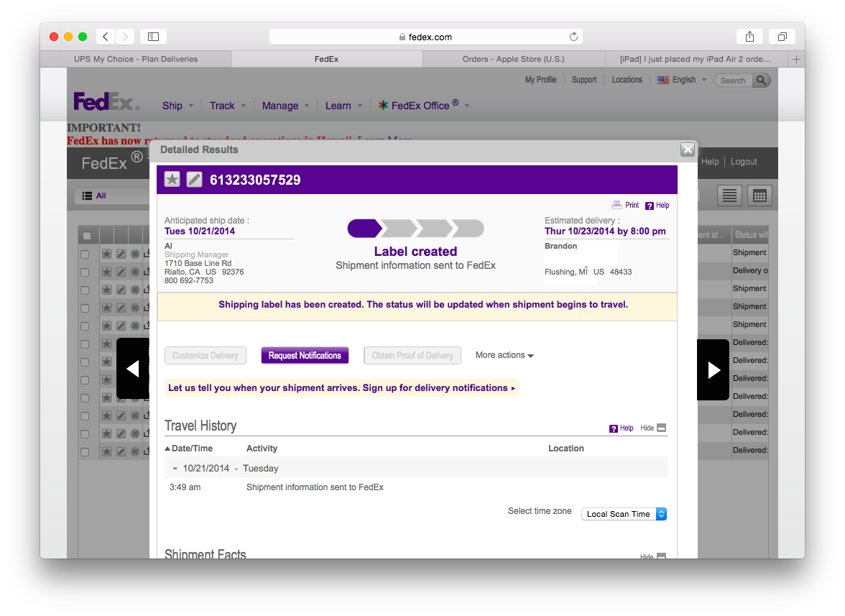Reload the page in Safari

(x=573, y=37)
